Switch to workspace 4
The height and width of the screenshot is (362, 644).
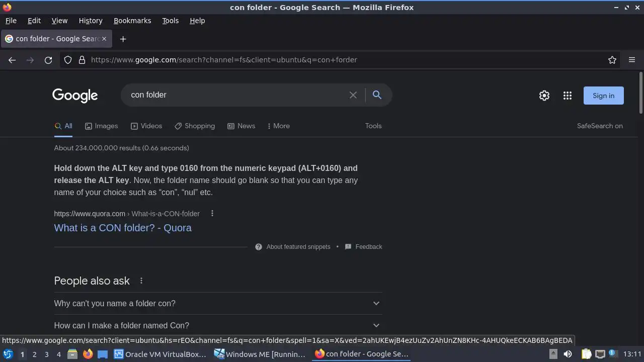(58, 354)
